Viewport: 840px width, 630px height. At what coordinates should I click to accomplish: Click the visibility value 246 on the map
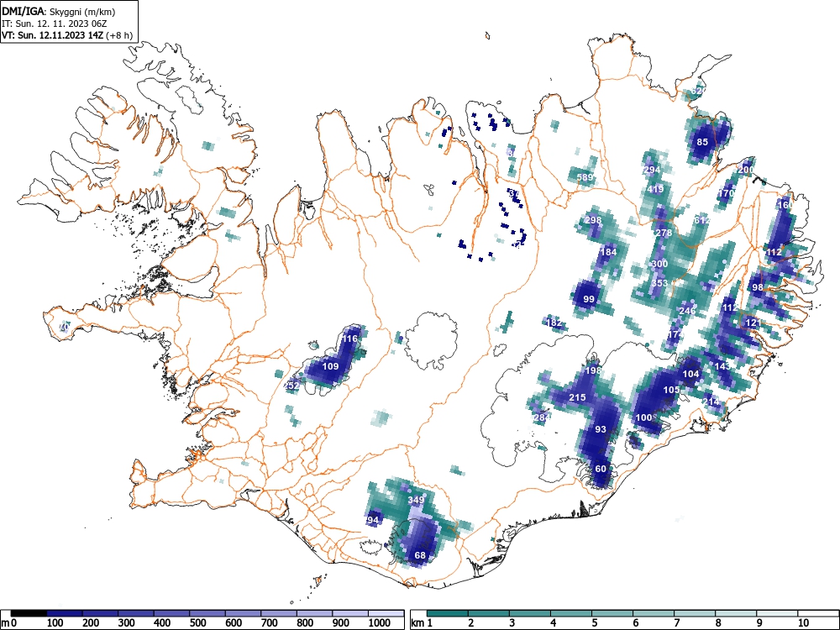pyautogui.click(x=687, y=311)
